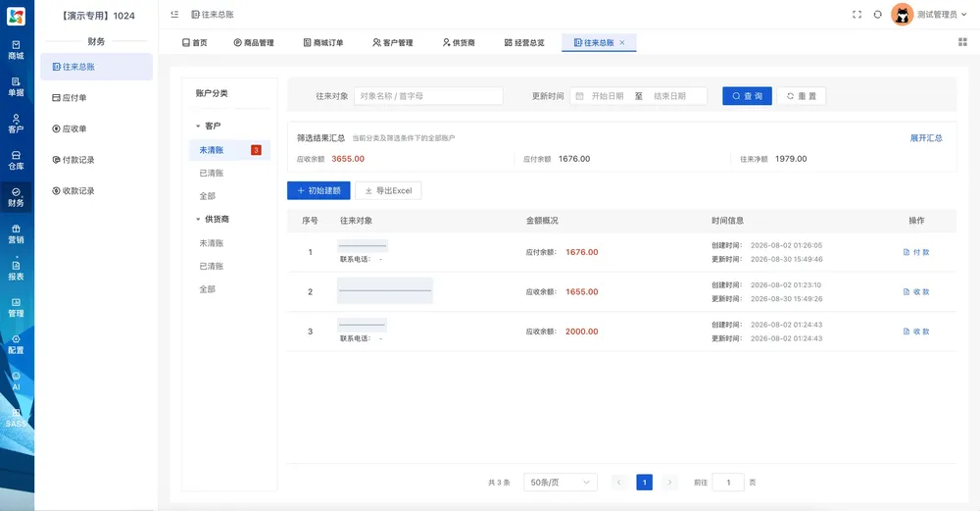
Task: Click 收款 in the 2000.00 row
Action: 916,332
